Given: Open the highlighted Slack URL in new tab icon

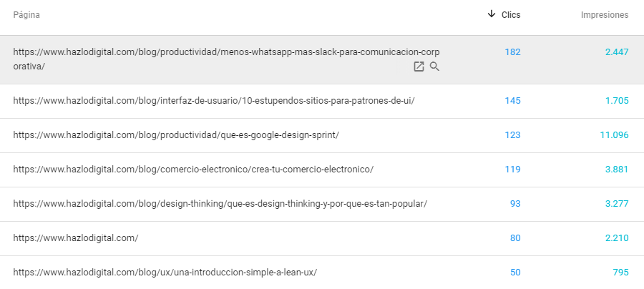Looking at the screenshot, I should [419, 67].
